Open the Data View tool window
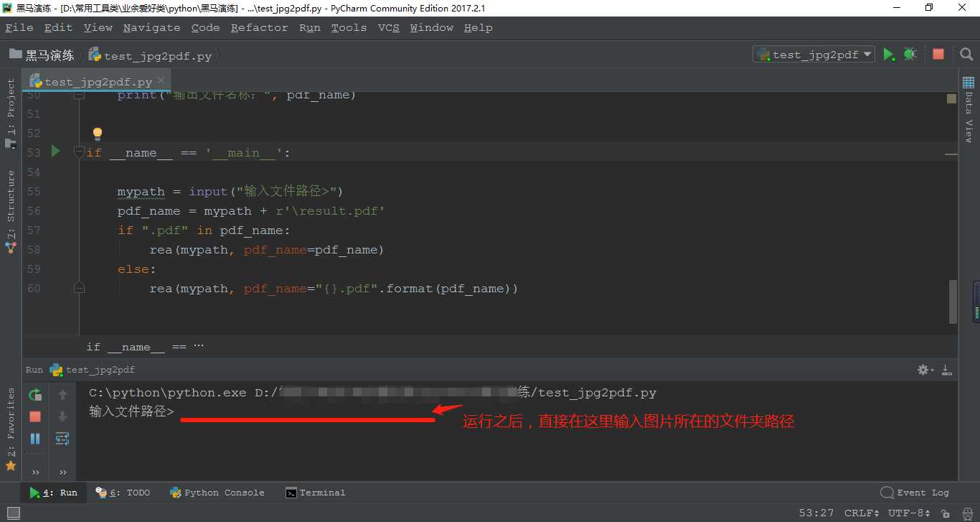980x522 pixels. (969, 110)
